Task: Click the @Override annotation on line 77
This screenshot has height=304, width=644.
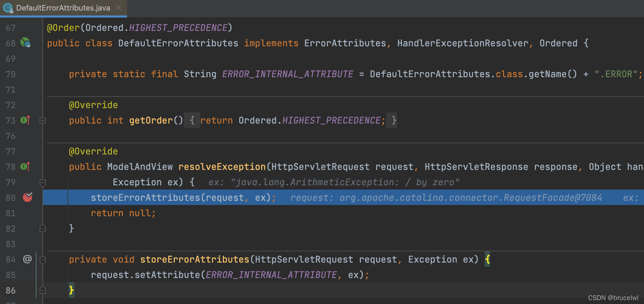Action: click(93, 151)
